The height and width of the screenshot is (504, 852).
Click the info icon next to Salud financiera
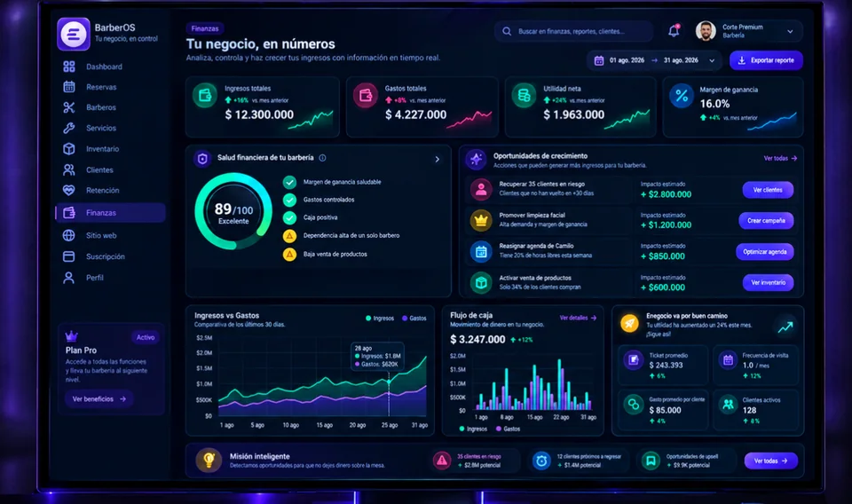(x=322, y=158)
